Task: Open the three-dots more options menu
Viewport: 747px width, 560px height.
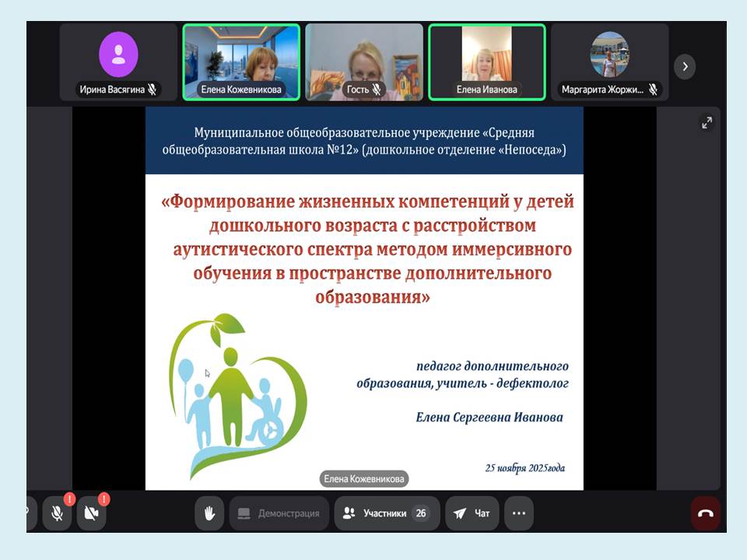Action: point(519,513)
